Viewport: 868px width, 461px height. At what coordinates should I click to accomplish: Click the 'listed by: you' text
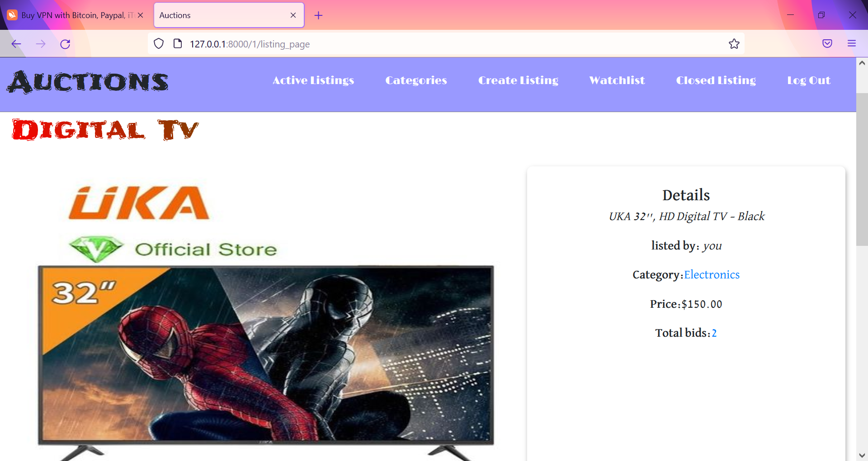[x=686, y=246]
